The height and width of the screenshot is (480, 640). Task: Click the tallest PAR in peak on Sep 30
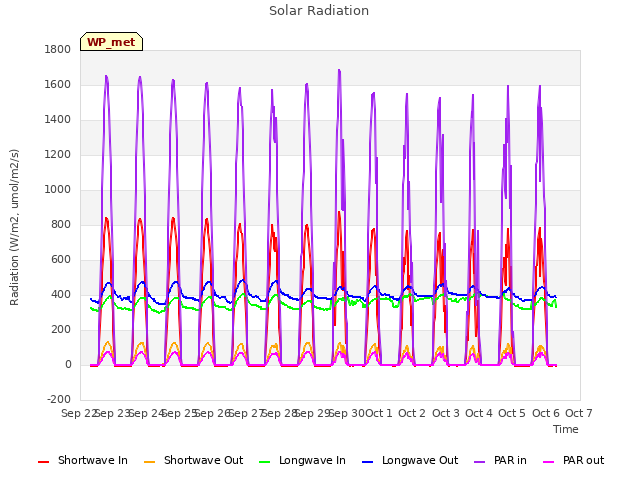coord(339,71)
